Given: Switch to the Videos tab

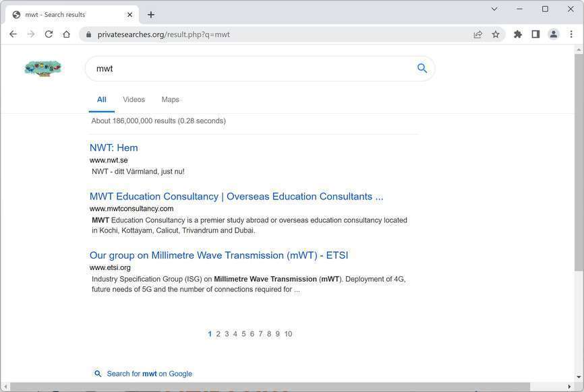Looking at the screenshot, I should [x=134, y=99].
